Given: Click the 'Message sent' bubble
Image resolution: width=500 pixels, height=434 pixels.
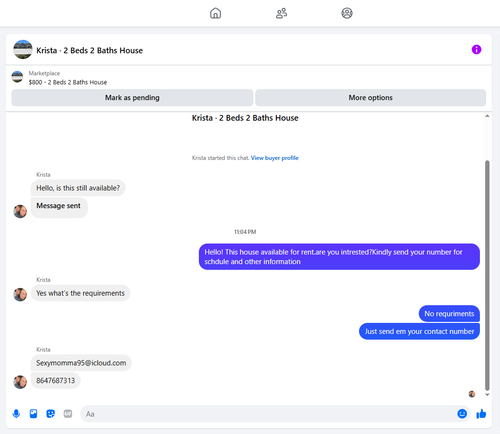Looking at the screenshot, I should click(59, 208).
